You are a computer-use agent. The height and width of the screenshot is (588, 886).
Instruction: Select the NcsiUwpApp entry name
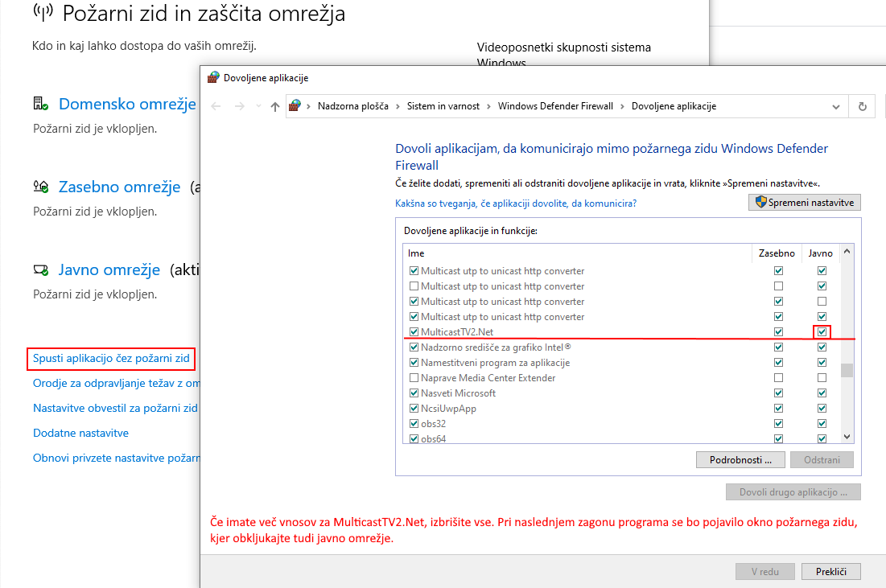coord(449,409)
